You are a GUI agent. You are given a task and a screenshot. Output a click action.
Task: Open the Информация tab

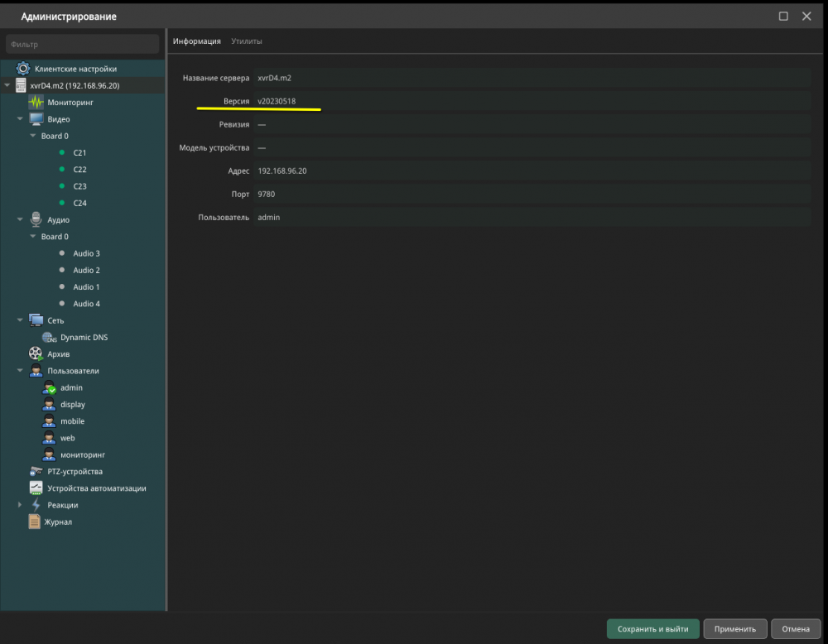[197, 41]
